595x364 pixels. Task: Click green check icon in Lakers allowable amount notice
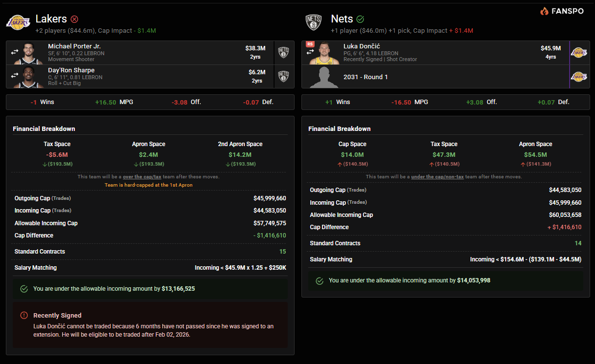(24, 289)
